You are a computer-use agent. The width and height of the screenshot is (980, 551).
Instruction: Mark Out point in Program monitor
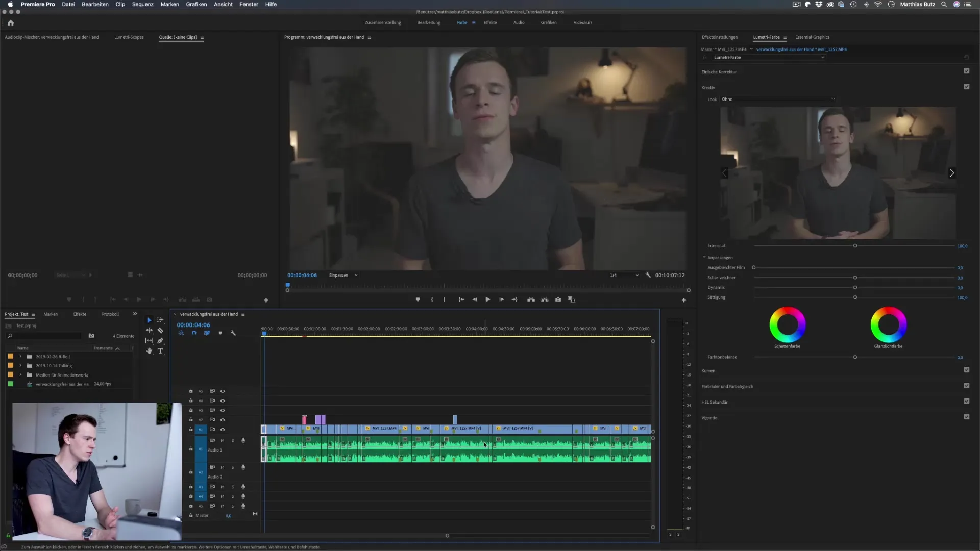444,299
